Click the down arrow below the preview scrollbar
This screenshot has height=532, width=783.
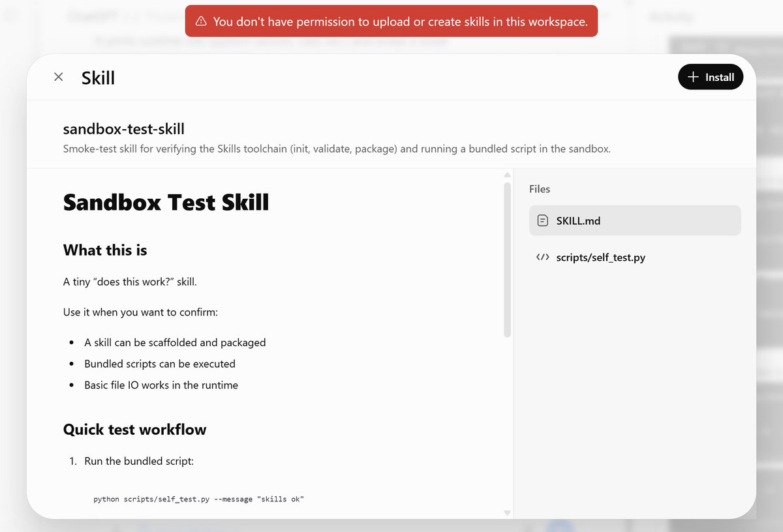(507, 512)
